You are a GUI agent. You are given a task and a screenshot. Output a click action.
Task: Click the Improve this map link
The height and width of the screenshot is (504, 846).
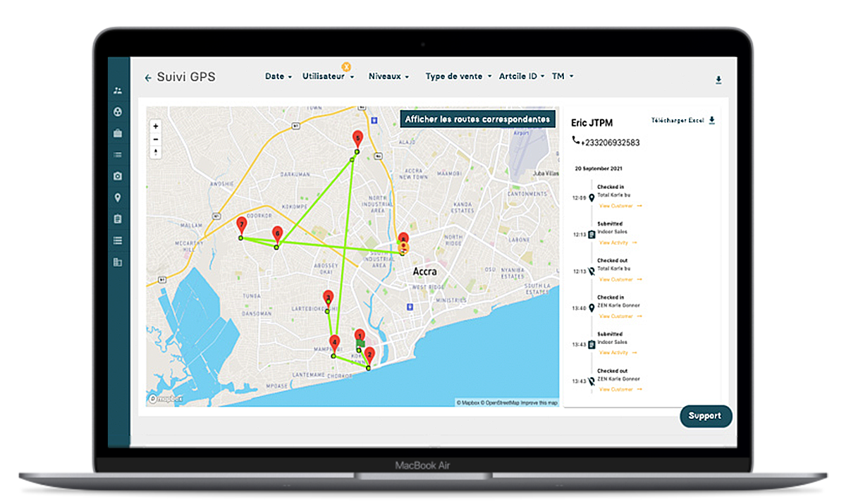tap(539, 402)
